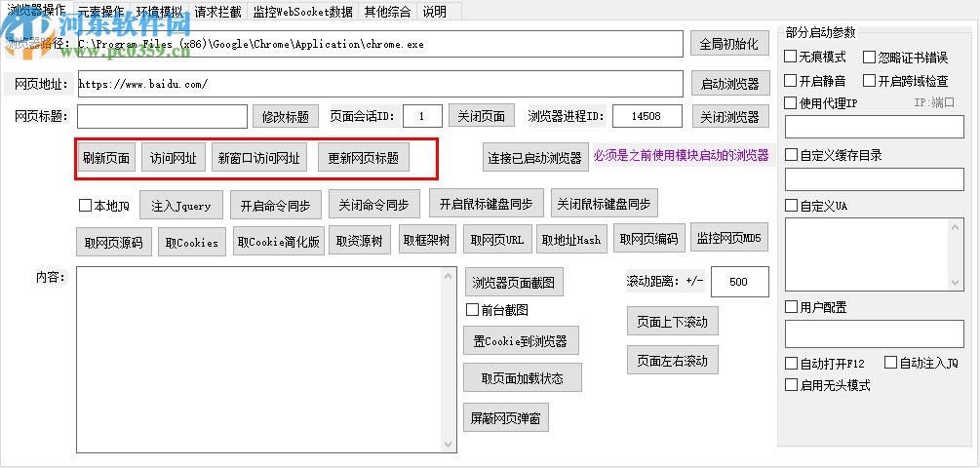This screenshot has width=980, height=468.
Task: Click the 修改标题 button
Action: (x=286, y=116)
